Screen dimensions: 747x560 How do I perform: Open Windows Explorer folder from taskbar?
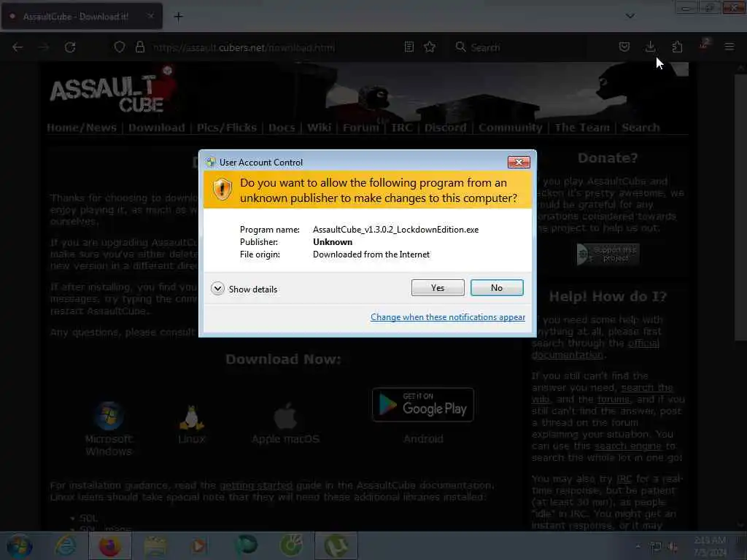pyautogui.click(x=155, y=545)
